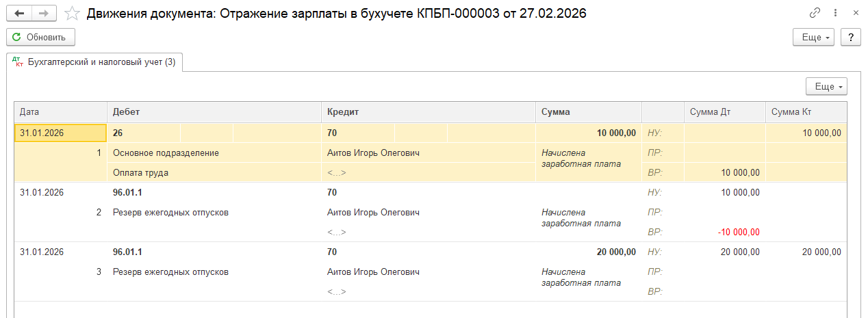Select the red -10 000,00 amount
The height and width of the screenshot is (318, 868).
pyautogui.click(x=739, y=232)
